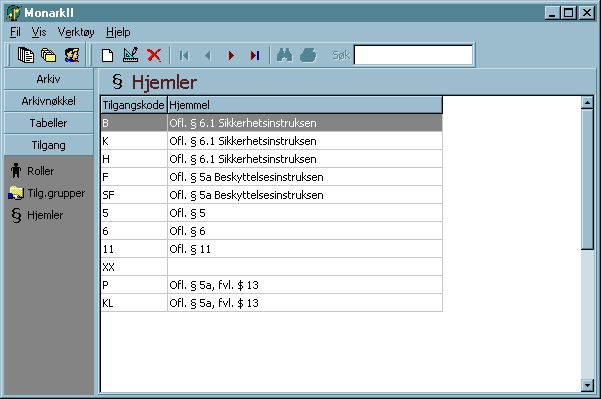Select the row with code H
The height and width of the screenshot is (399, 601).
pos(271,159)
